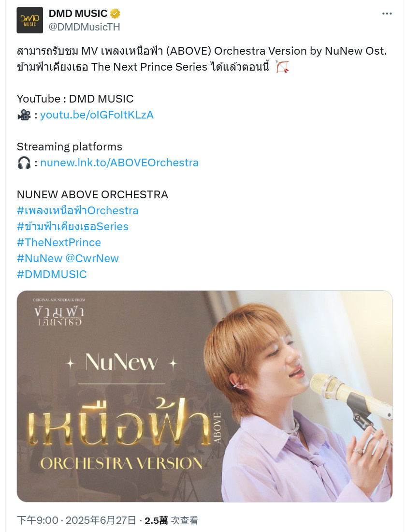This screenshot has height=532, width=406.
Task: Click the bow and arrow emoji
Action: point(282,67)
